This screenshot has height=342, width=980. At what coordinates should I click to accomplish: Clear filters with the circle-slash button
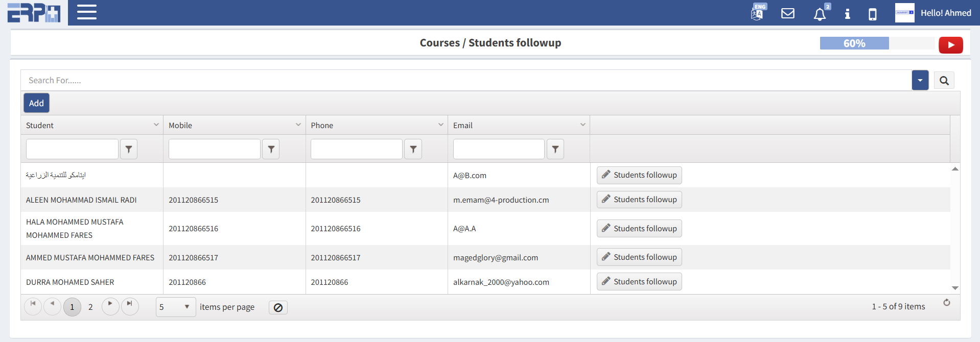pos(278,307)
